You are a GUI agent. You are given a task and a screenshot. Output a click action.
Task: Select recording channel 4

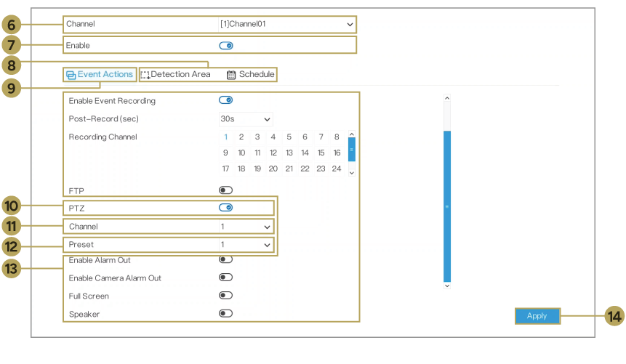point(273,137)
